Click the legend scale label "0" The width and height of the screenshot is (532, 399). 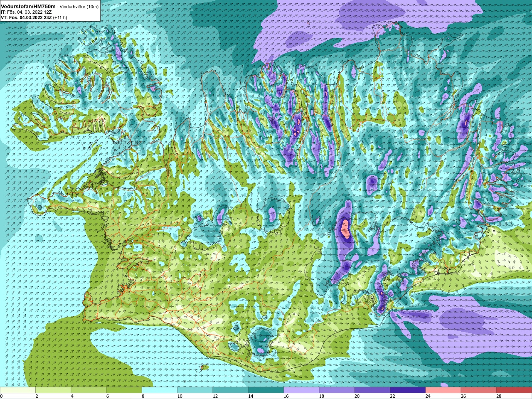pos(1,396)
